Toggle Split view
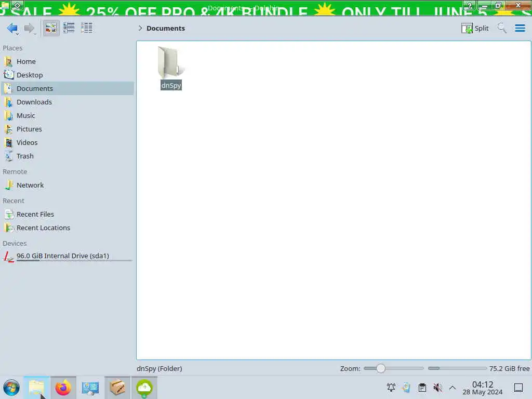This screenshot has width=532, height=399. [x=475, y=28]
